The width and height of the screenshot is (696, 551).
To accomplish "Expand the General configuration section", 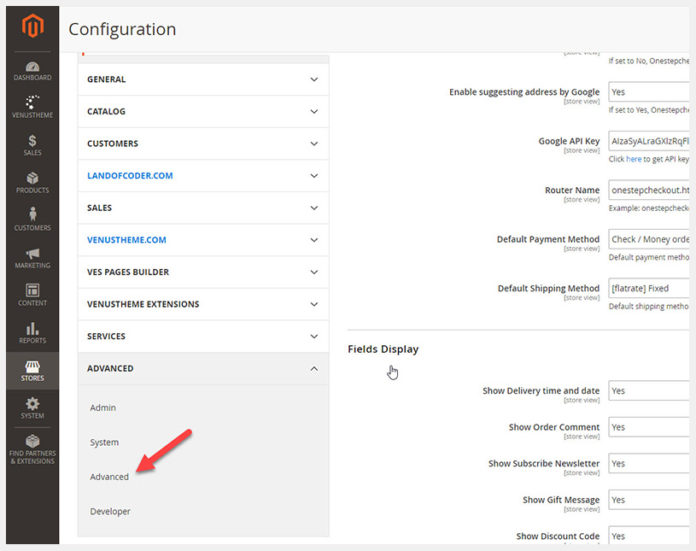I will 203,79.
